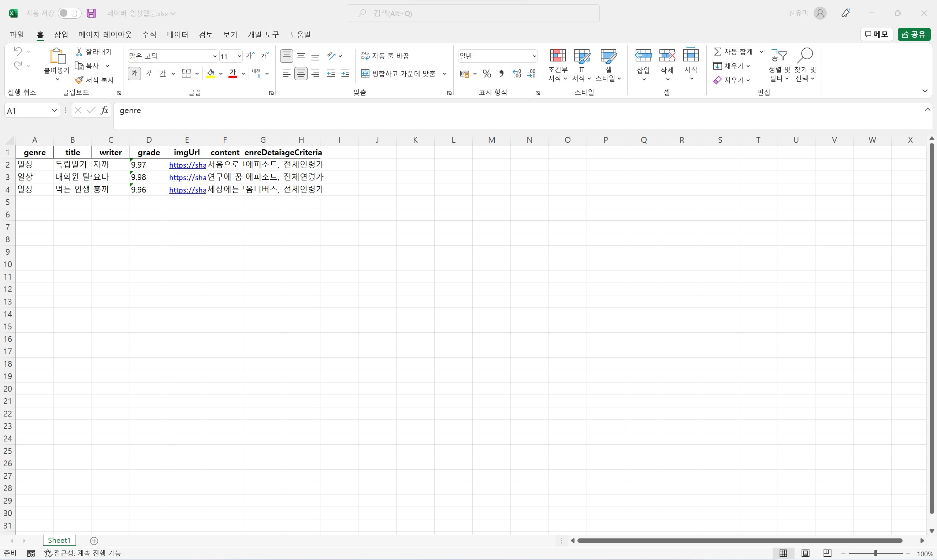Screen dimensions: 937x560
Task: Open Page Layout (페이지 레이아웃) tab
Action: tap(105, 34)
